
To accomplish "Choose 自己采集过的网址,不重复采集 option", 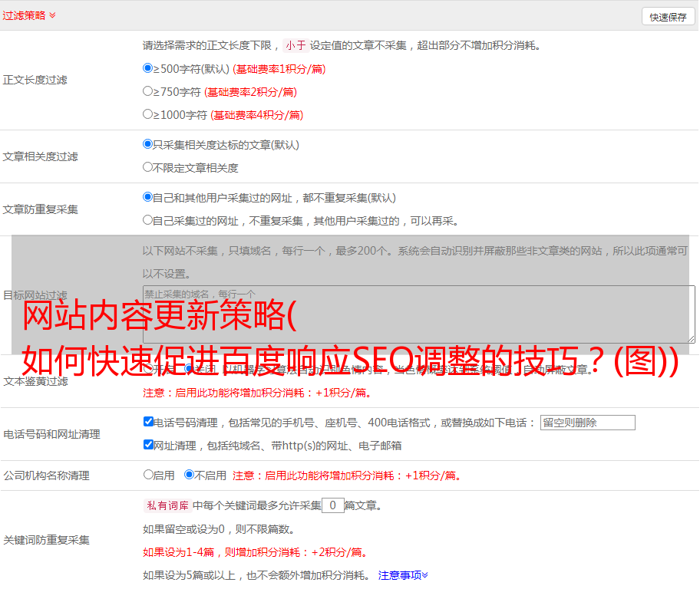I will click(148, 220).
